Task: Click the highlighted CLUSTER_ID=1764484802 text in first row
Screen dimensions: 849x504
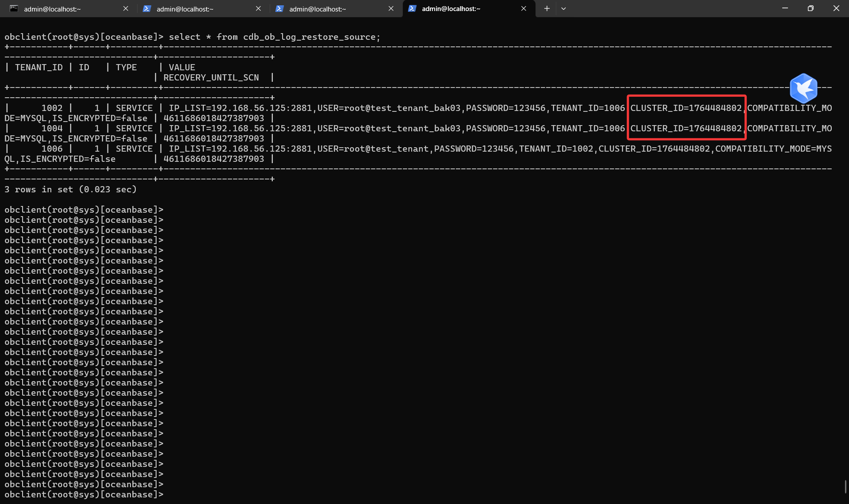Action: (x=686, y=108)
